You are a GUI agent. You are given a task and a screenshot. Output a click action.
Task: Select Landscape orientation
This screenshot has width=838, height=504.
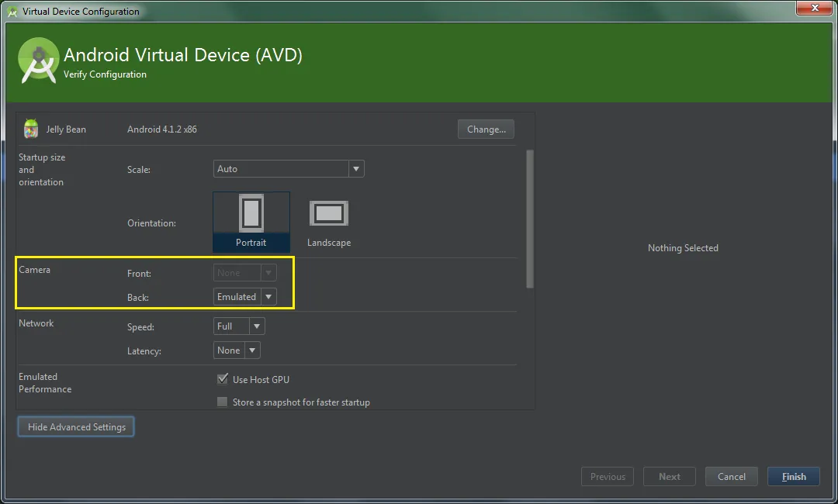329,222
